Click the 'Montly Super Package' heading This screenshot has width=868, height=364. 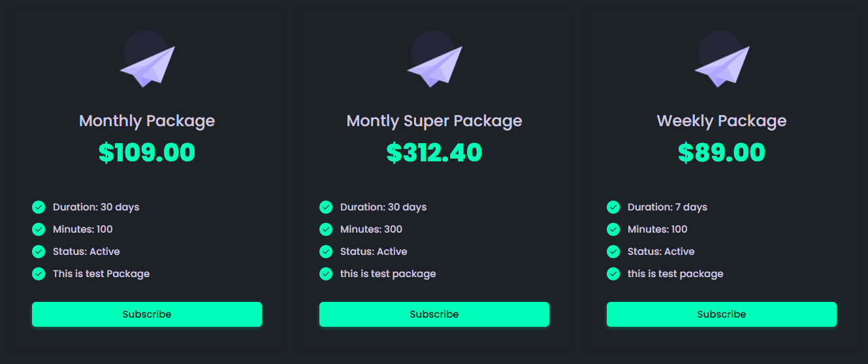coord(434,121)
